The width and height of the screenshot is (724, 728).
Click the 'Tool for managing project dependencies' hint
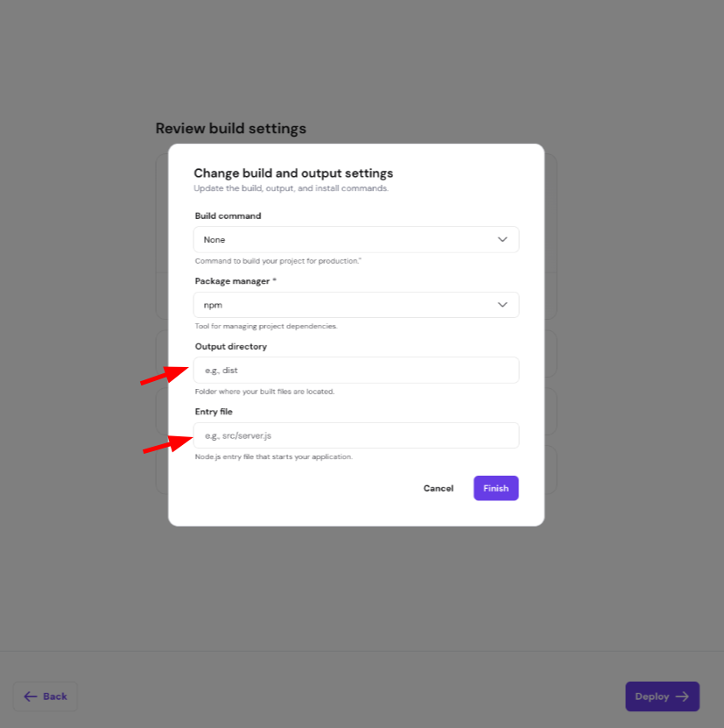click(266, 326)
